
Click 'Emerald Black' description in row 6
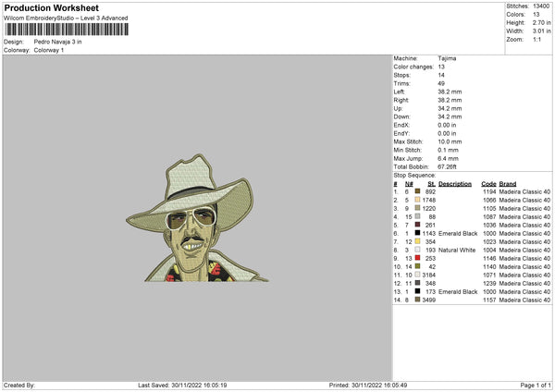click(458, 234)
